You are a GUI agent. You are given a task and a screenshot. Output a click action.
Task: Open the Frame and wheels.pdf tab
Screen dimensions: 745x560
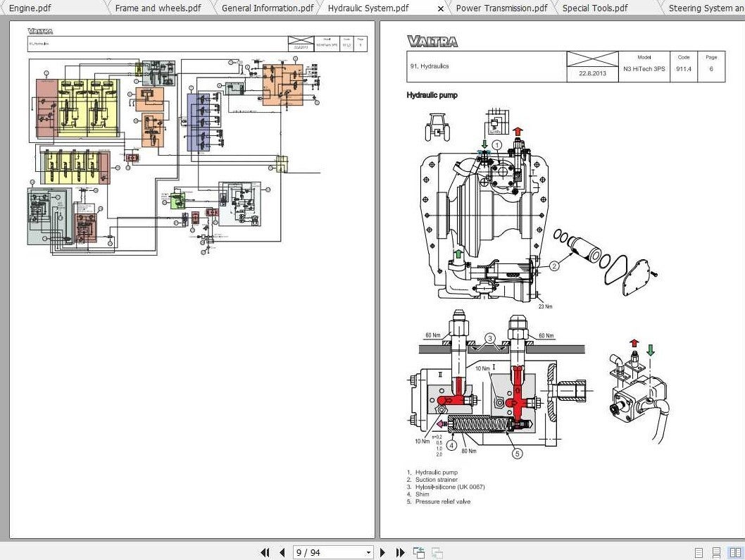[158, 8]
